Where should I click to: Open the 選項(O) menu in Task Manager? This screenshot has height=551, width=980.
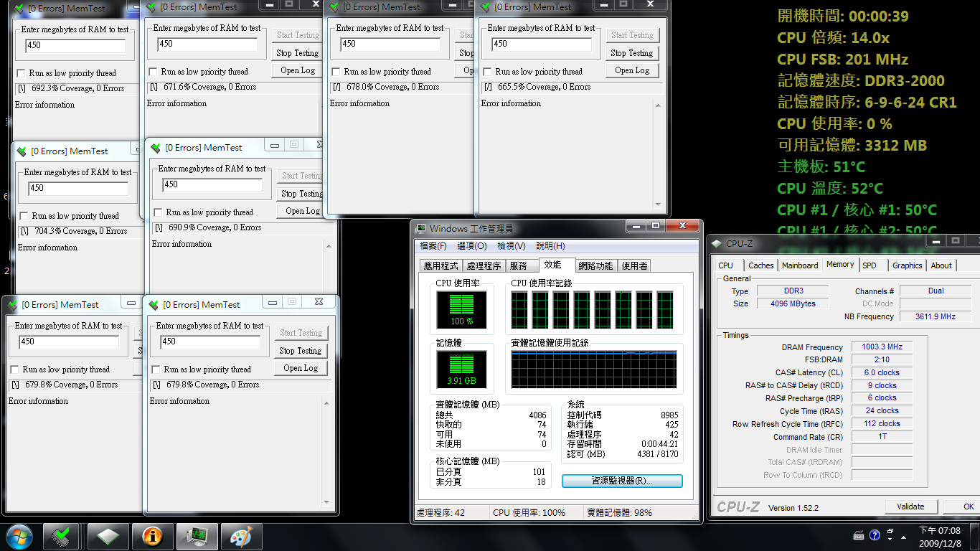[x=472, y=246]
